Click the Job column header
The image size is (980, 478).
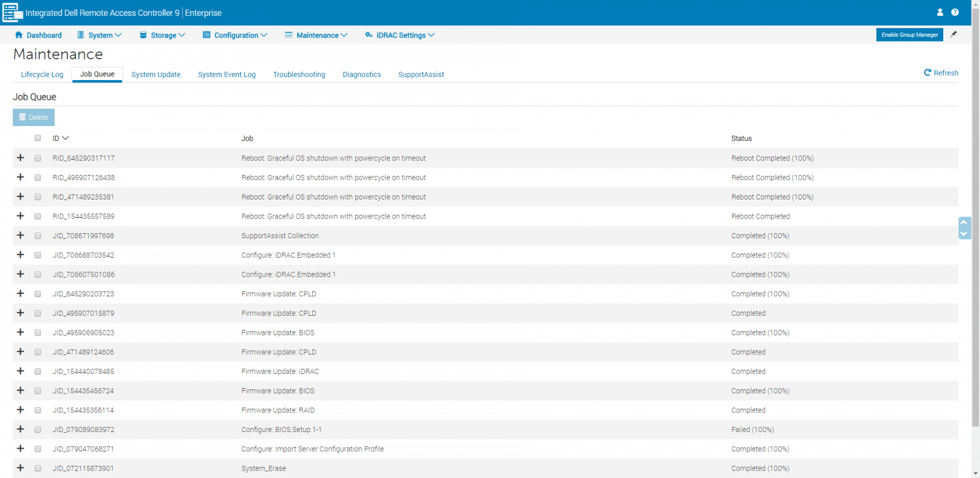[247, 138]
